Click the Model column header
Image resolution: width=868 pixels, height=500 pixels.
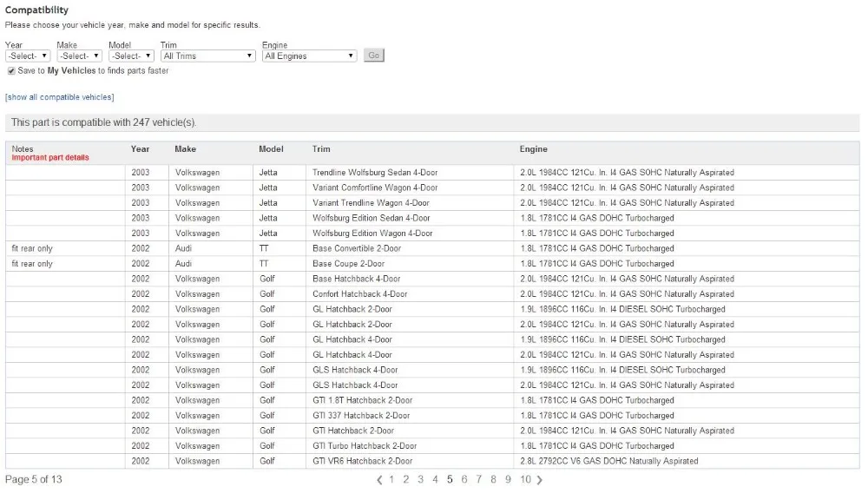271,149
